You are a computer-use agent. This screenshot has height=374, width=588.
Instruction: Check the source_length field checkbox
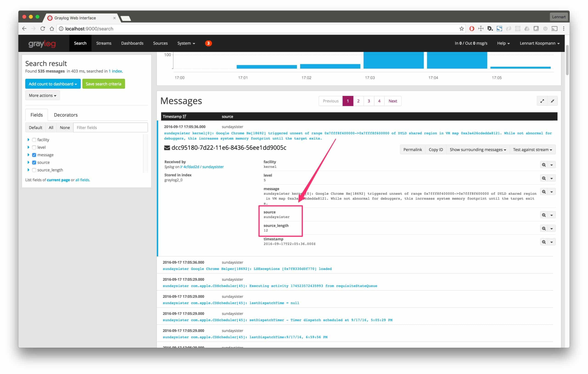pyautogui.click(x=34, y=170)
